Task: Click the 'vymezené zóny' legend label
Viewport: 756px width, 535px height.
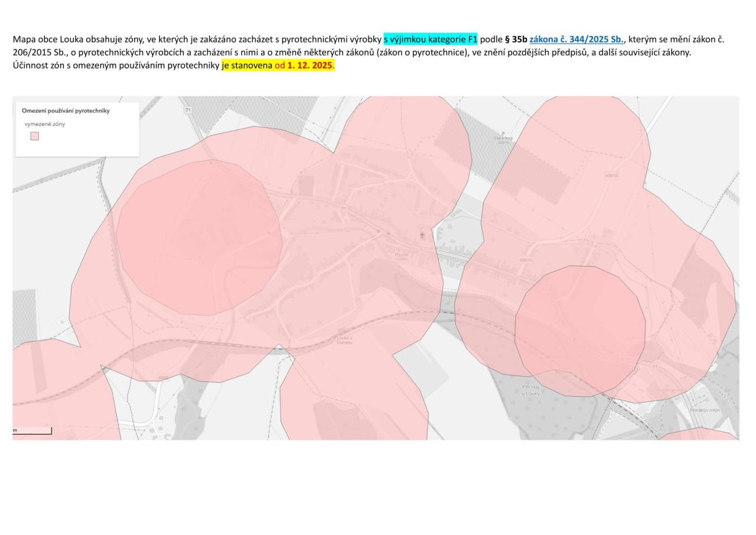Action: (x=45, y=124)
